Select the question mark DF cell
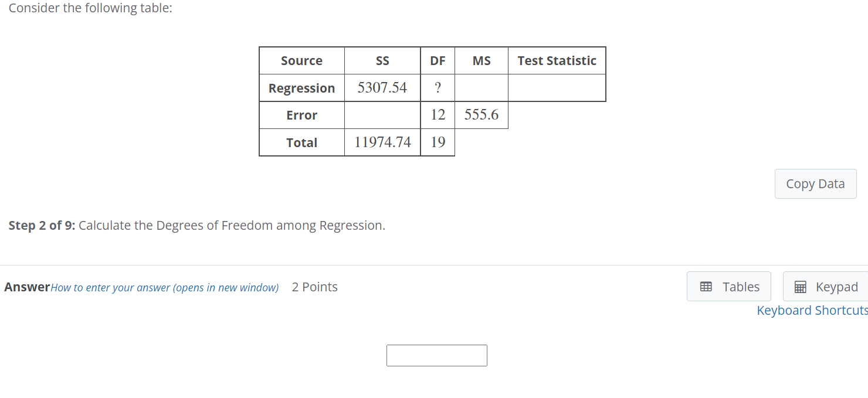The width and height of the screenshot is (868, 398). click(x=438, y=87)
